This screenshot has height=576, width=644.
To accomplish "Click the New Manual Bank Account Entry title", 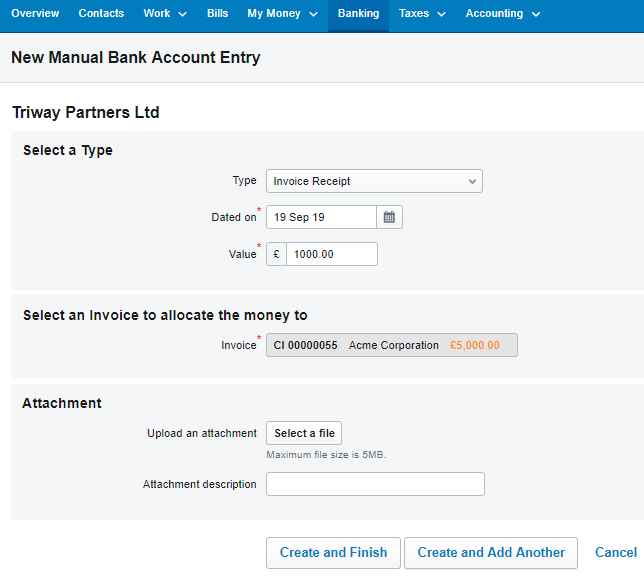I will click(136, 58).
